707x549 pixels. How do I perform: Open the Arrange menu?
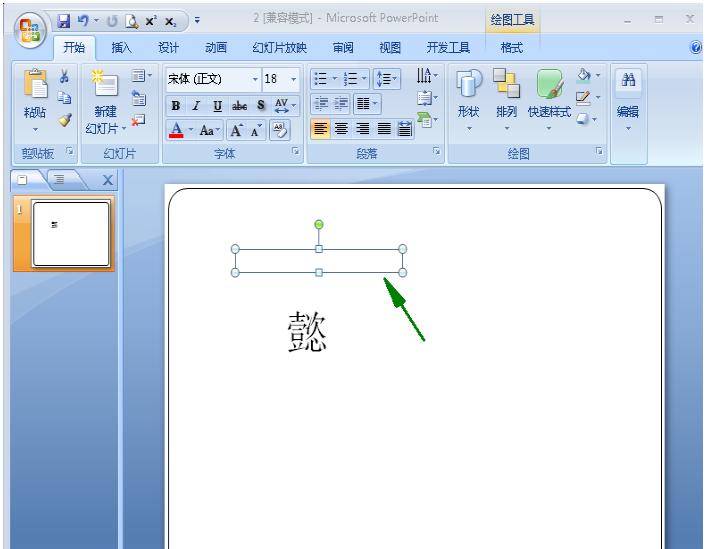point(506,100)
